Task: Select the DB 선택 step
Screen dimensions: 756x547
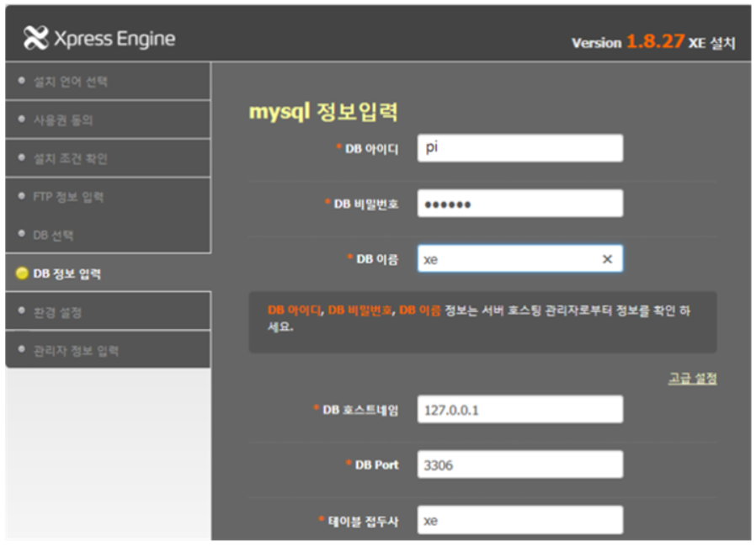Action: tap(108, 235)
